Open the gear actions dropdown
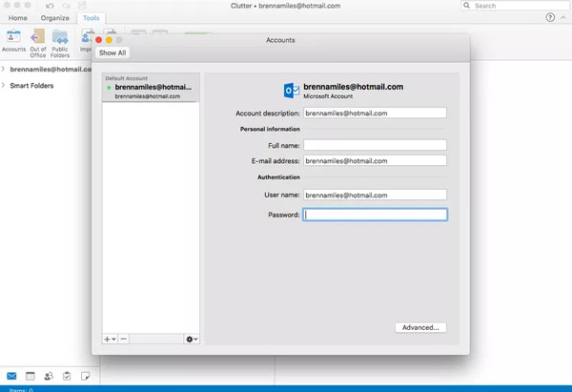The width and height of the screenshot is (572, 392). 192,340
